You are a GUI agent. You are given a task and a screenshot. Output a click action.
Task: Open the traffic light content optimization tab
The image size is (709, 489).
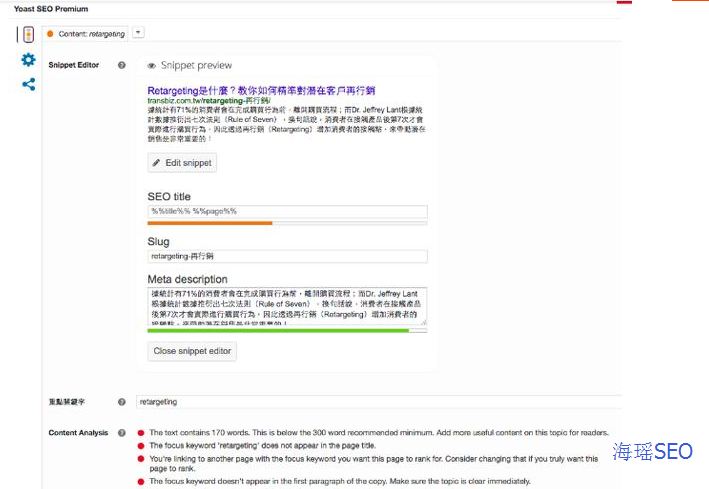pos(28,34)
